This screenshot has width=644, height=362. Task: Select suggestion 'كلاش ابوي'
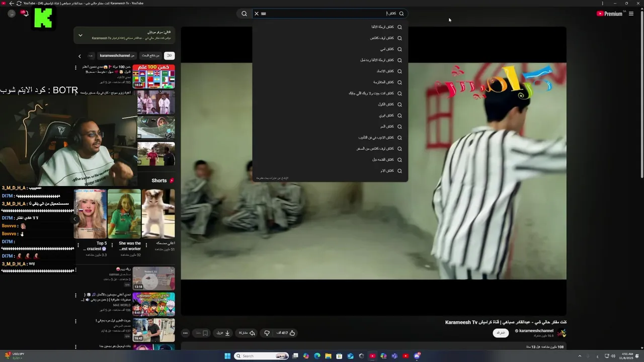(x=330, y=116)
